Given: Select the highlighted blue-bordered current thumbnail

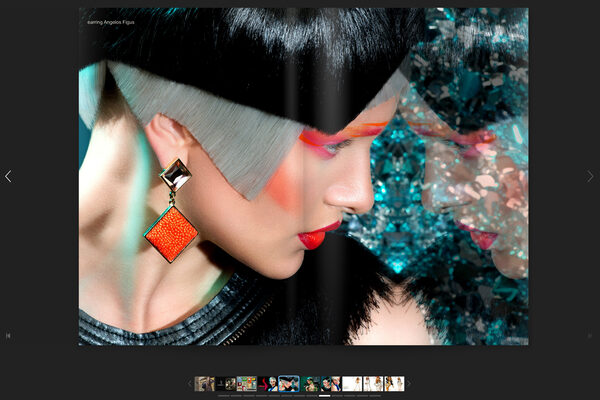Looking at the screenshot, I should pos(289,384).
